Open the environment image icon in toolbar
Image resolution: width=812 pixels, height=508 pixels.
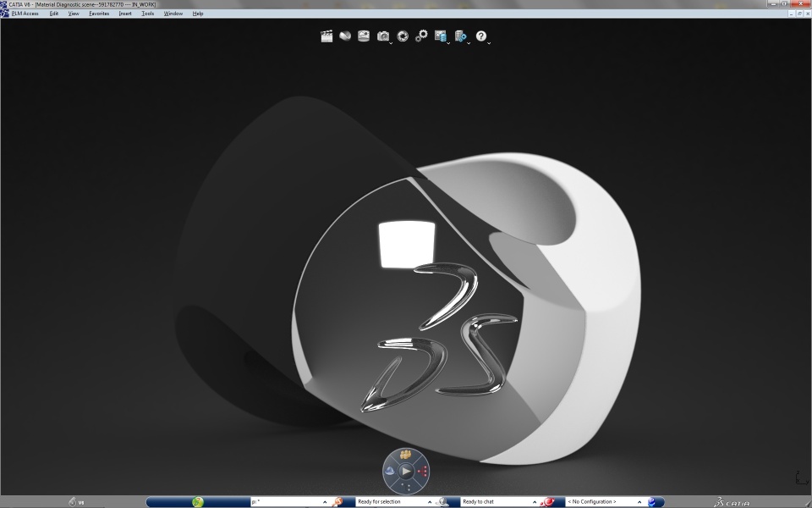coord(364,36)
